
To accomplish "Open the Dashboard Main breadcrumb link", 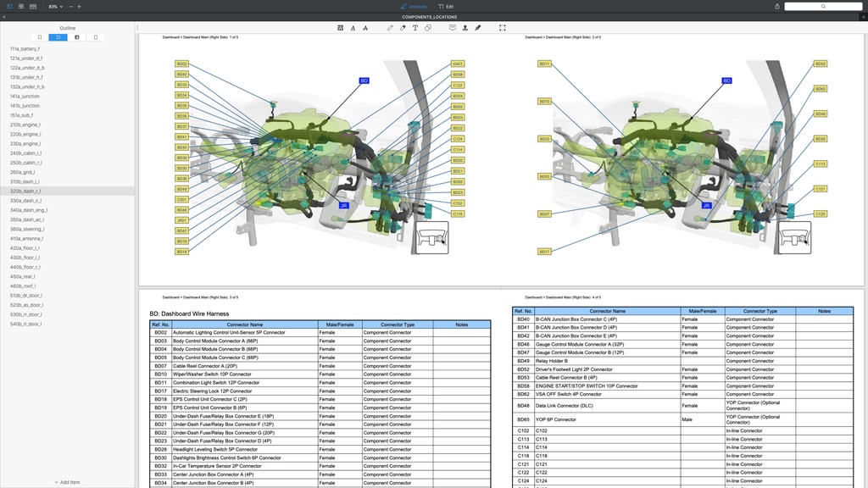I will click(x=195, y=35).
